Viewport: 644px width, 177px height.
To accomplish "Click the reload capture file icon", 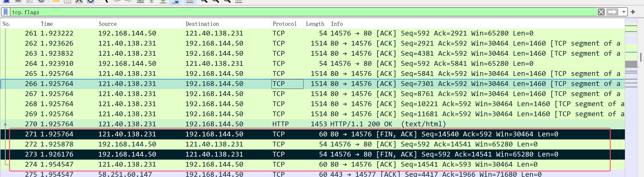I will pyautogui.click(x=91, y=1).
